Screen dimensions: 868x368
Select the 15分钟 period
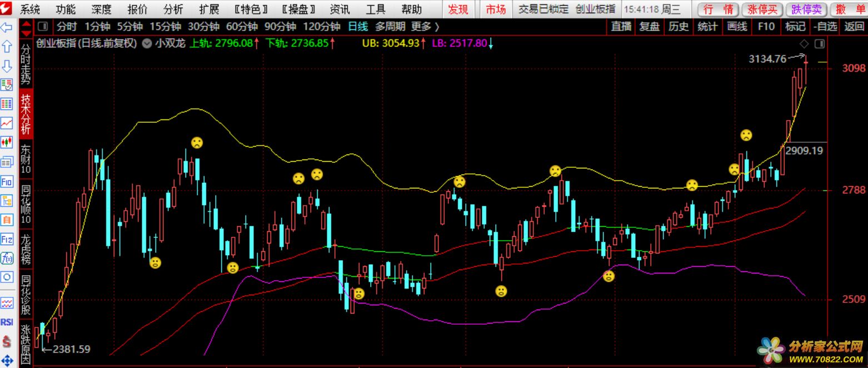(x=165, y=27)
